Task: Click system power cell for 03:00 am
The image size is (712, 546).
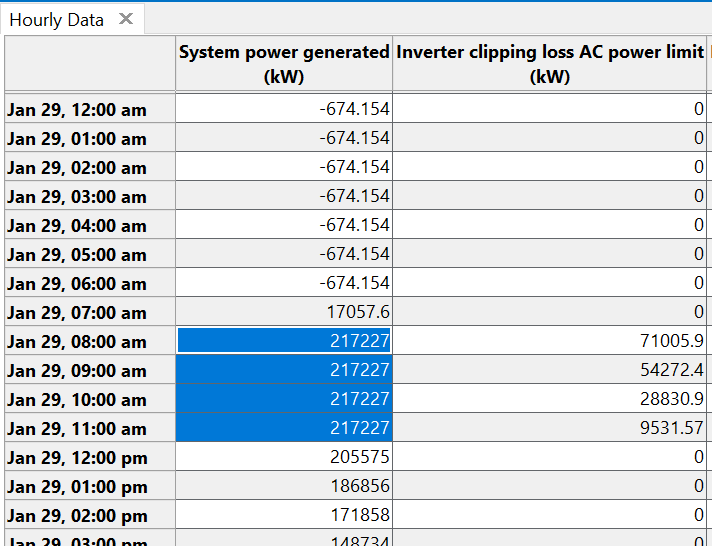Action: click(284, 196)
